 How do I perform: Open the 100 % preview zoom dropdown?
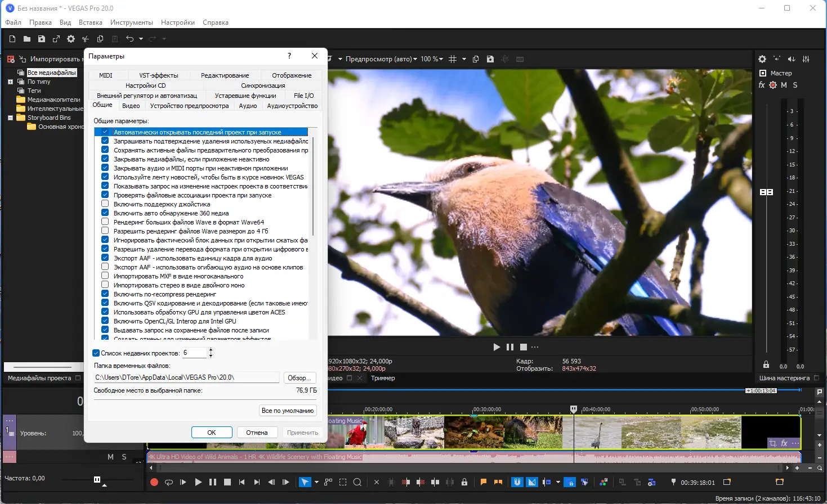coord(432,59)
